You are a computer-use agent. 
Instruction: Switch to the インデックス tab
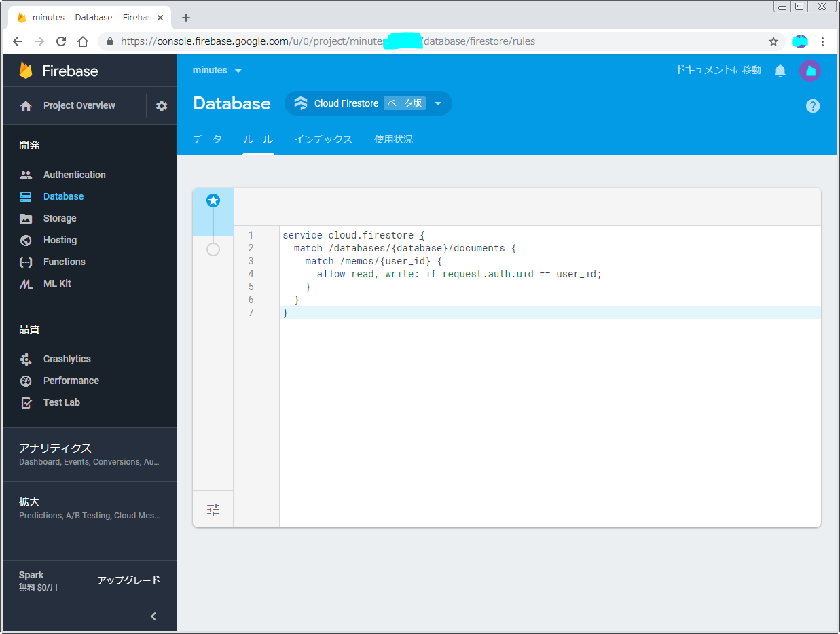pos(323,139)
